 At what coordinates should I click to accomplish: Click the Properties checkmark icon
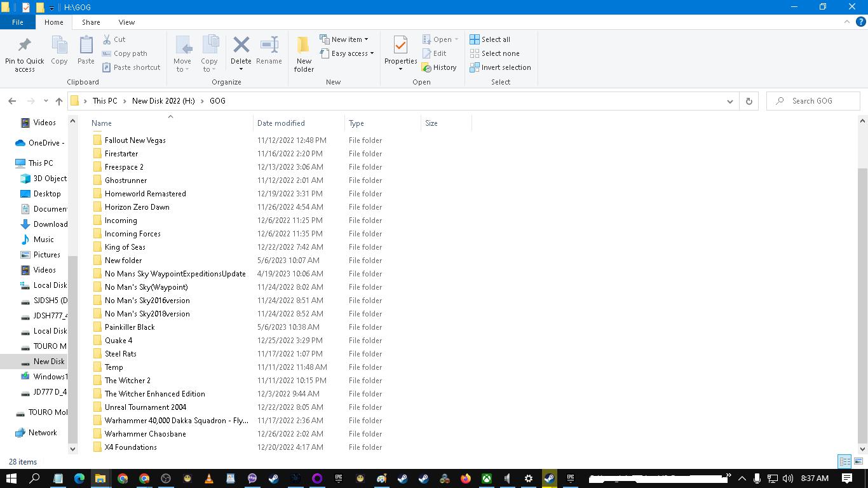click(400, 45)
